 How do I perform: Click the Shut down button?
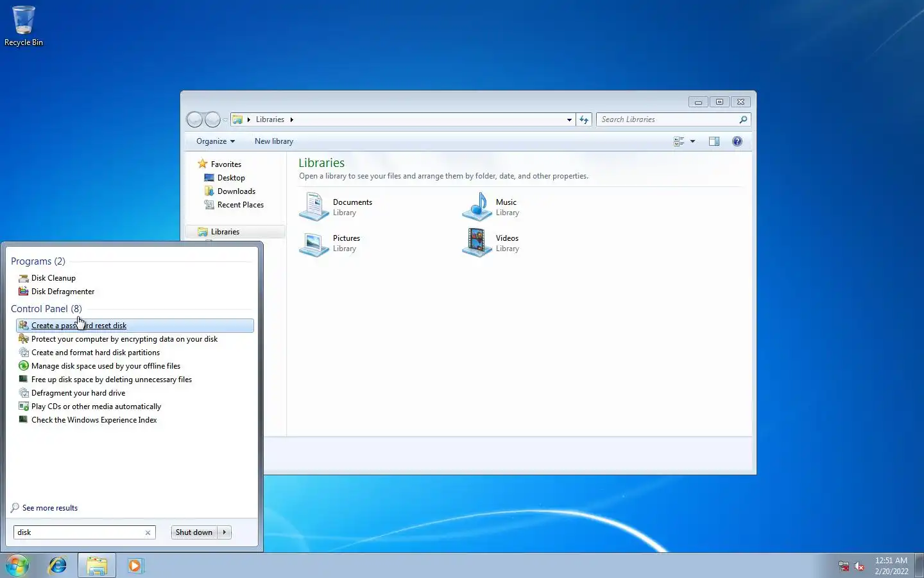pos(194,532)
